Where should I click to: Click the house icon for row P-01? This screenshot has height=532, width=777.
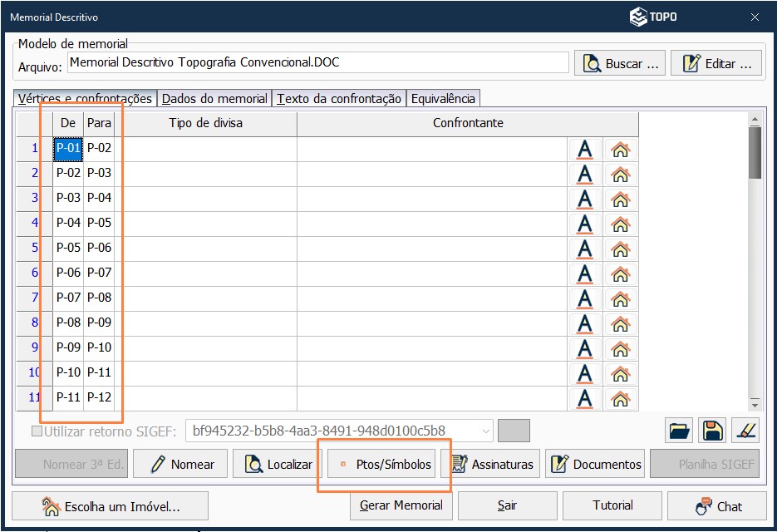click(620, 148)
